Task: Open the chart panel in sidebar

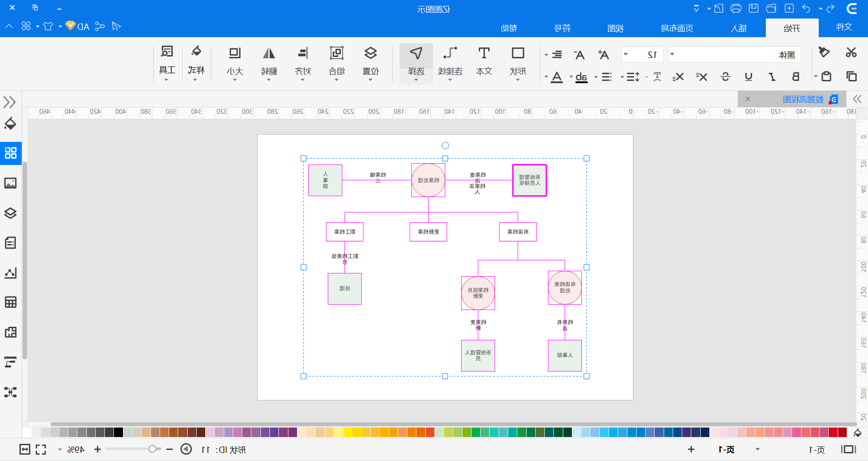Action: tap(10, 273)
